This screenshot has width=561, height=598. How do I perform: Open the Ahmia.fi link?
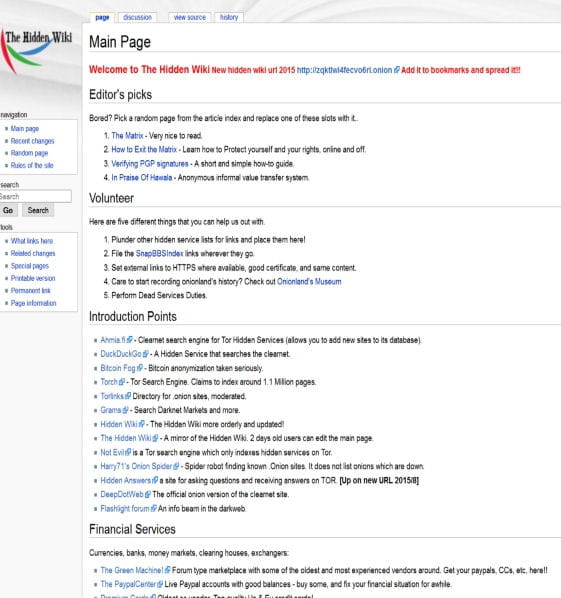click(113, 340)
